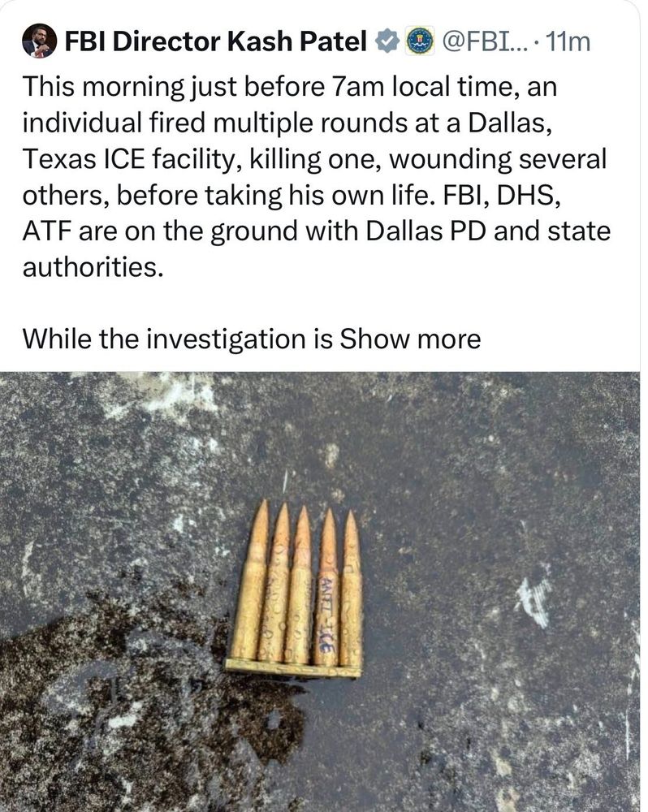Click the words "Dallas PD" in post
The width and height of the screenshot is (648, 812).
(x=426, y=231)
